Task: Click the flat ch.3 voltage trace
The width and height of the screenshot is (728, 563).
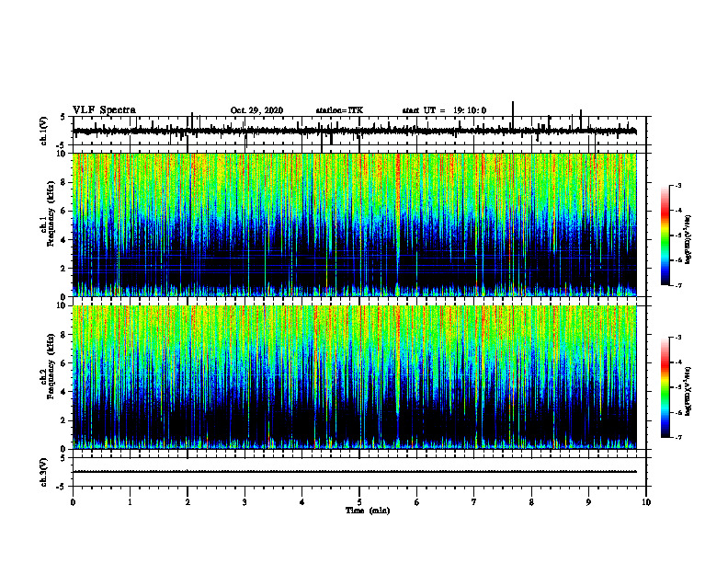Action: coord(354,472)
